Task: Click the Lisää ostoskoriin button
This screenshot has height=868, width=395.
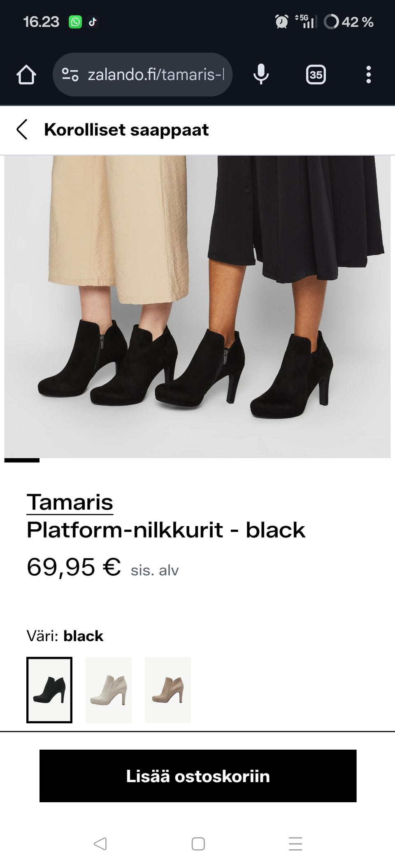Action: pos(198,776)
